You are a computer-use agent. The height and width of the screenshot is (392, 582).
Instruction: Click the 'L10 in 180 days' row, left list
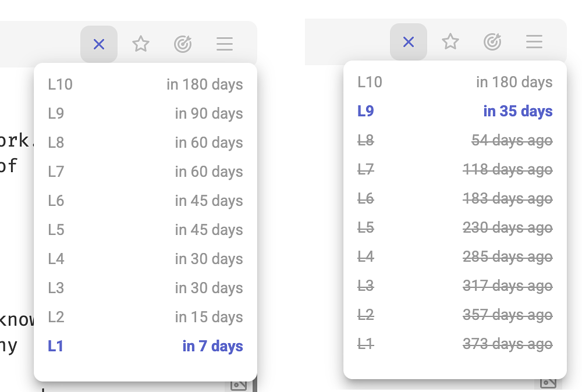tap(145, 84)
